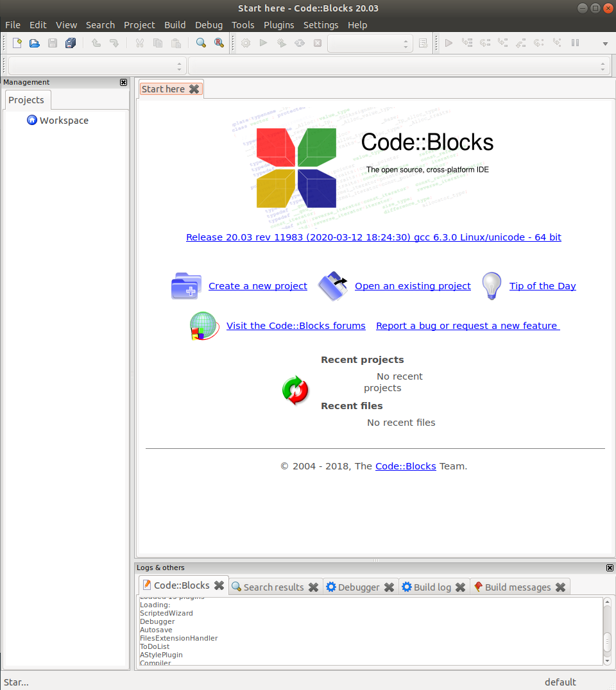Click the Replace magnifier icon

(219, 43)
